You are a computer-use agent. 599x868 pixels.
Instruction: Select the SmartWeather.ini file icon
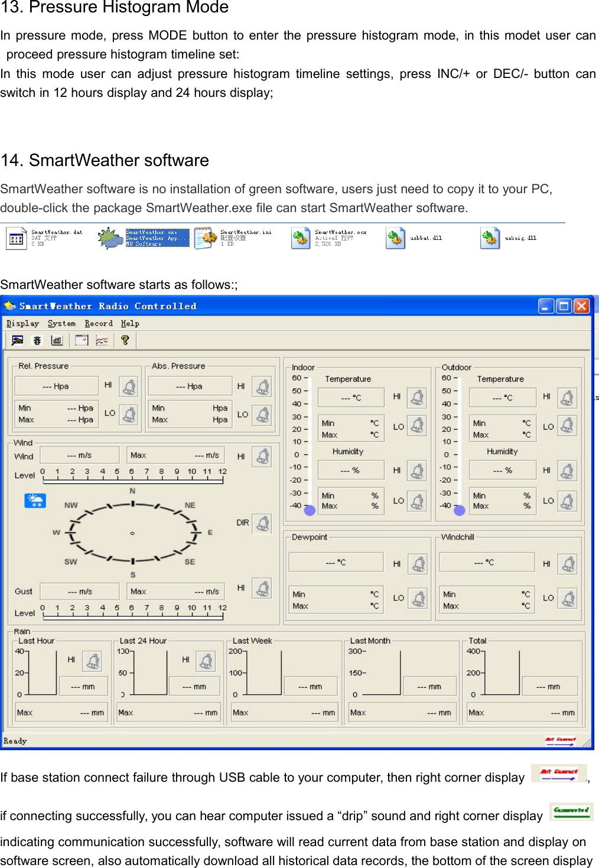pyautogui.click(x=206, y=238)
